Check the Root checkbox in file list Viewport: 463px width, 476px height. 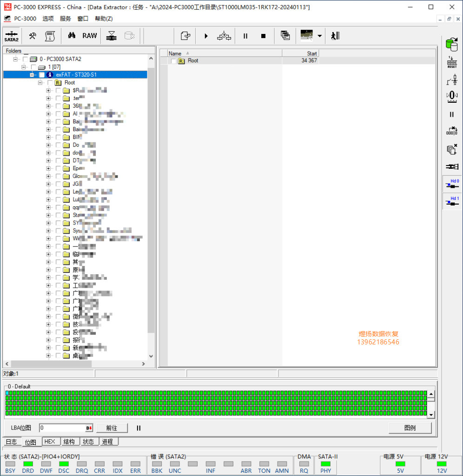(174, 61)
